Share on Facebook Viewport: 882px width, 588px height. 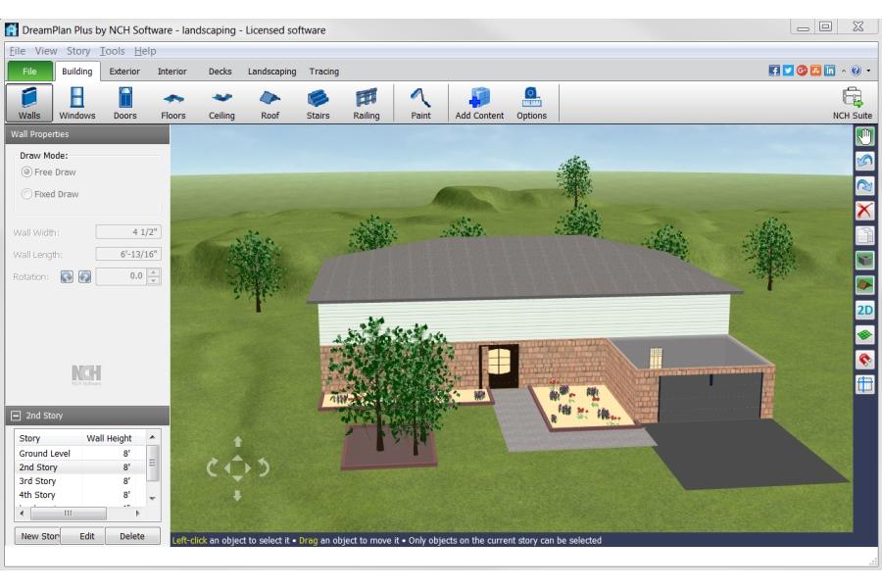point(774,71)
